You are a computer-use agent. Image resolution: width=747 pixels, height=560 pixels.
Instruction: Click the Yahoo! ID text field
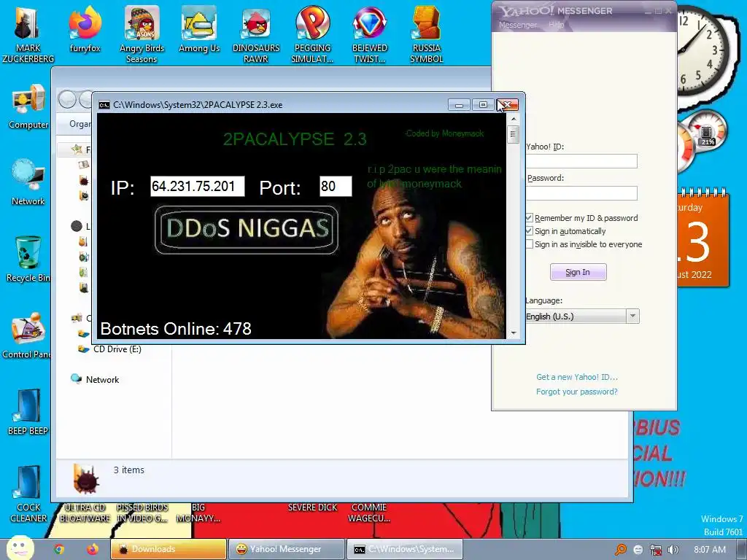pyautogui.click(x=581, y=161)
